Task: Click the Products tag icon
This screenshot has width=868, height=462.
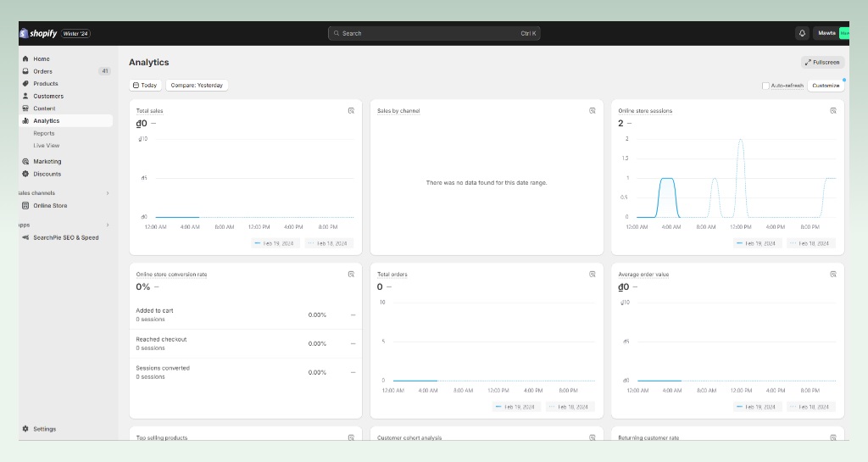Action: pos(25,84)
